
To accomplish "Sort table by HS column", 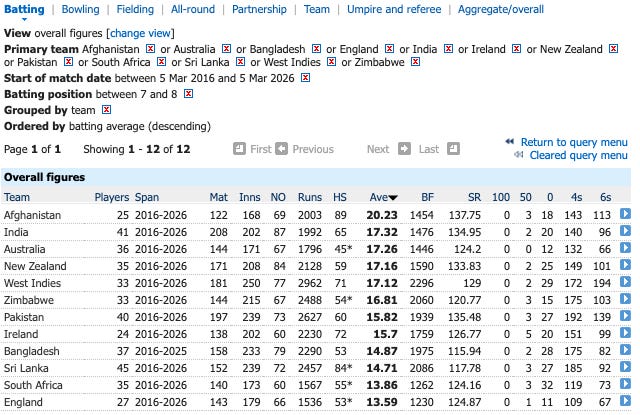I will [x=340, y=197].
